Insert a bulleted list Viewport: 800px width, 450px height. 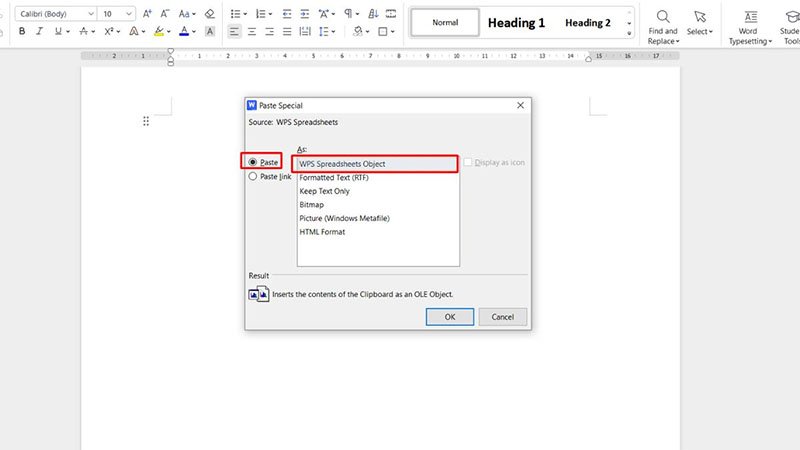click(235, 14)
